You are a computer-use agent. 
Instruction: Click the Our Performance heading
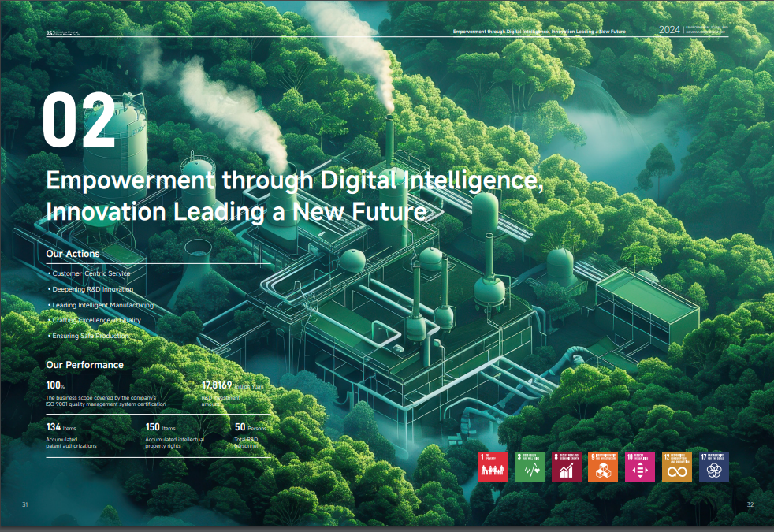pyautogui.click(x=84, y=365)
